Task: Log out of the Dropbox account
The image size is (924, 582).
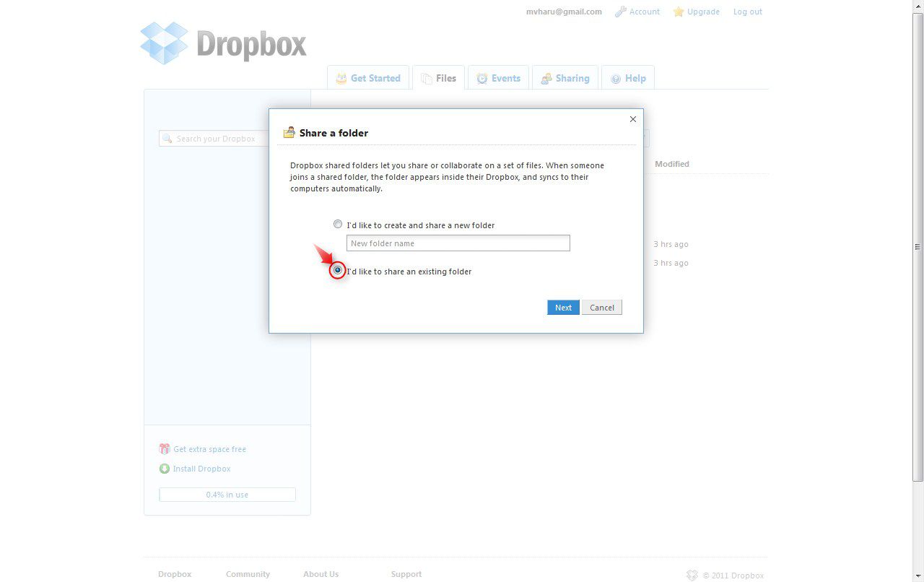Action: click(747, 12)
